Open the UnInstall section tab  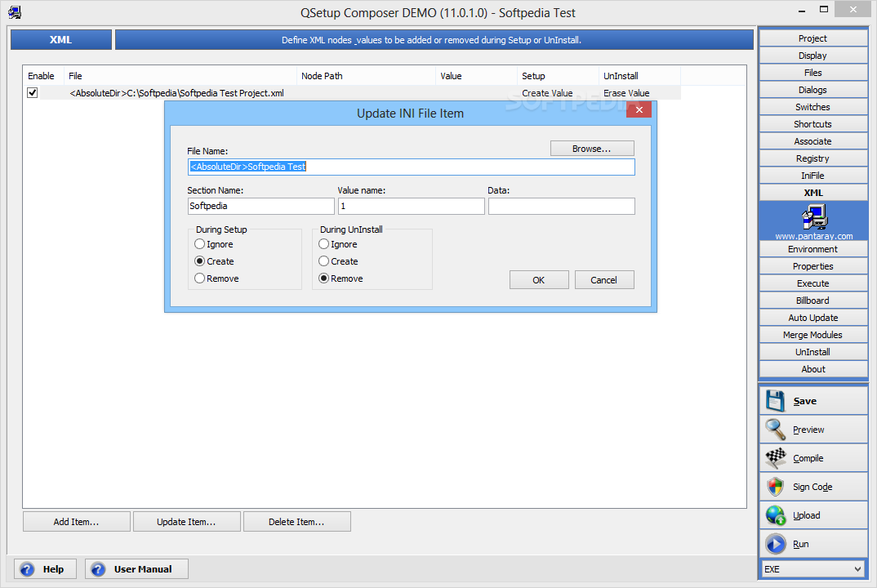pos(813,352)
